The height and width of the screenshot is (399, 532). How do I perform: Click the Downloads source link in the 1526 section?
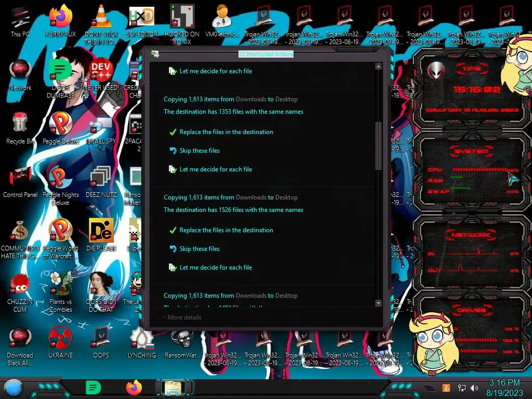point(251,197)
